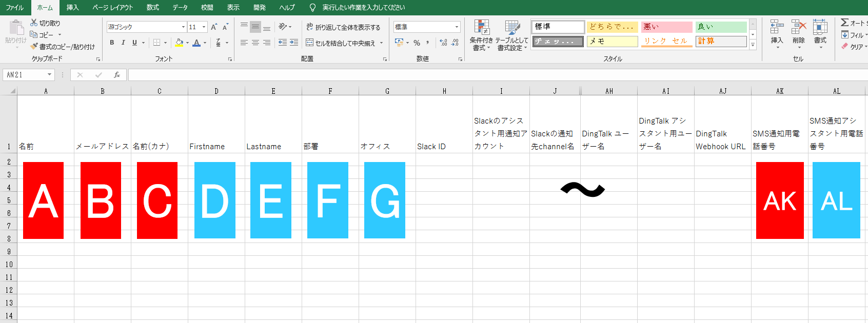Screen dimensions: 868x323
Task: Click the cut (切り取り) scissors icon
Action: [x=34, y=23]
